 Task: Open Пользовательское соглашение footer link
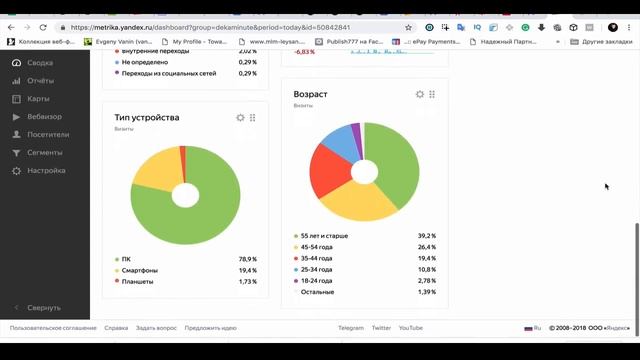pyautogui.click(x=53, y=328)
